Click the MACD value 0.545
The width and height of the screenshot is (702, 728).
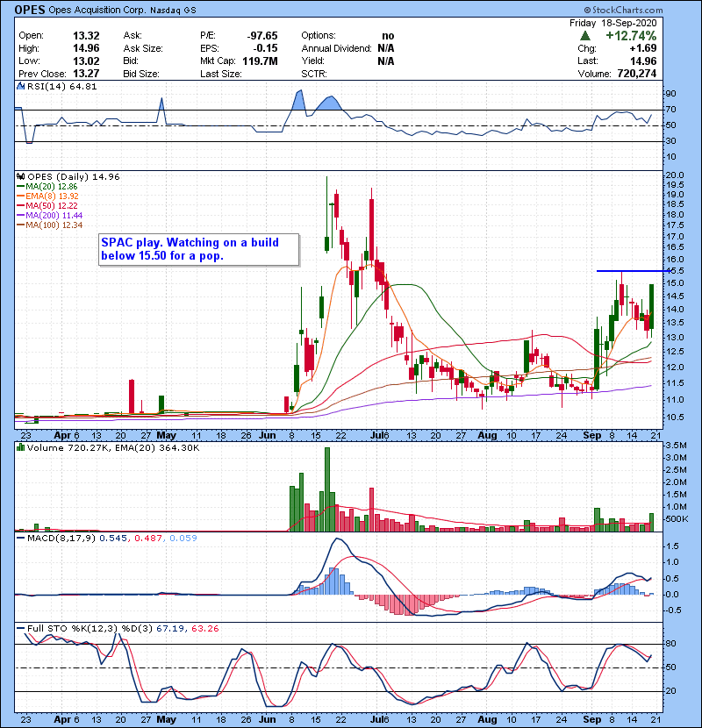click(x=113, y=539)
